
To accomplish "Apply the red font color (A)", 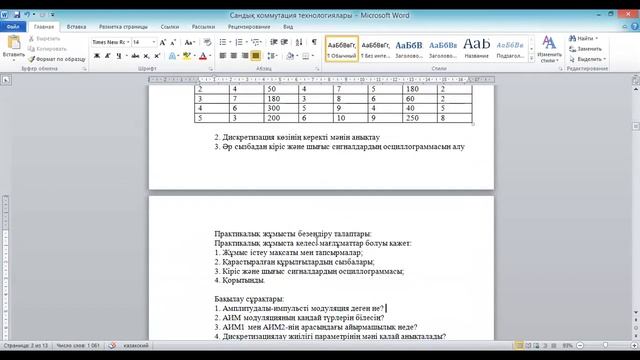I will coord(203,56).
